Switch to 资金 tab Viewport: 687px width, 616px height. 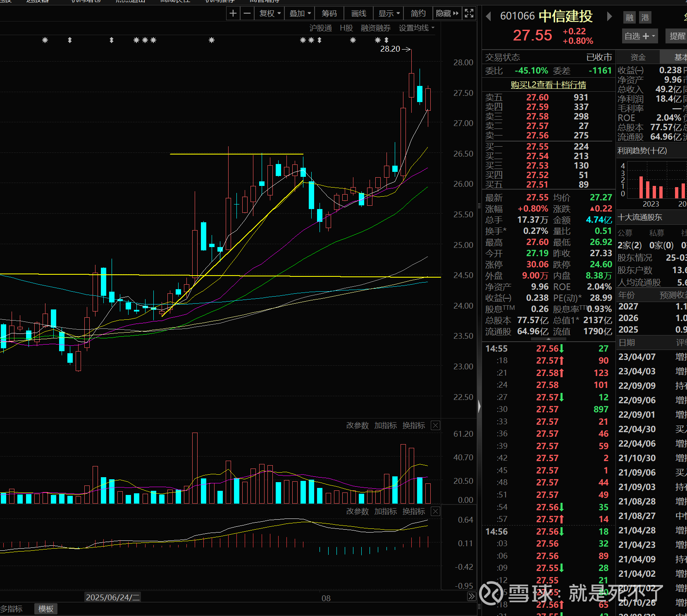(638, 57)
